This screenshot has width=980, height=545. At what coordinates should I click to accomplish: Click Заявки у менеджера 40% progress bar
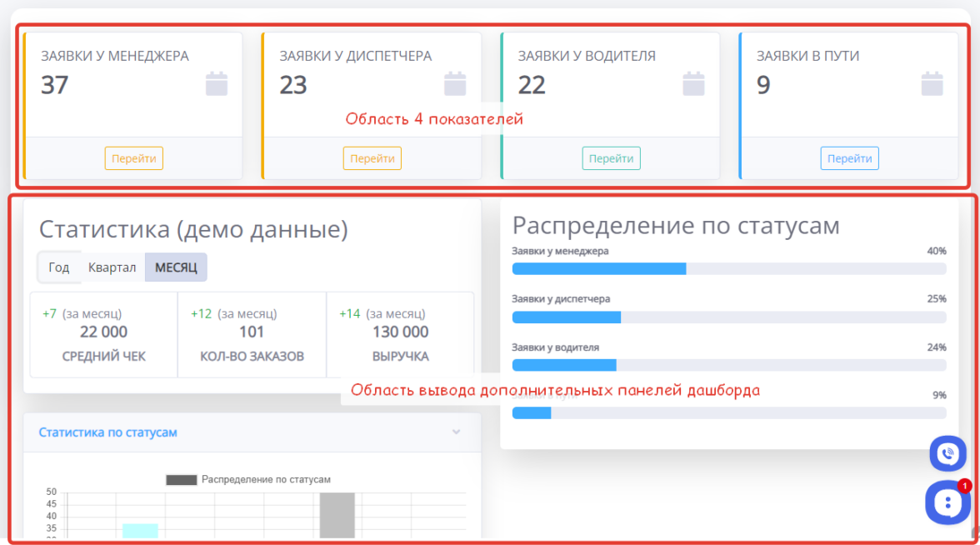[x=728, y=268]
